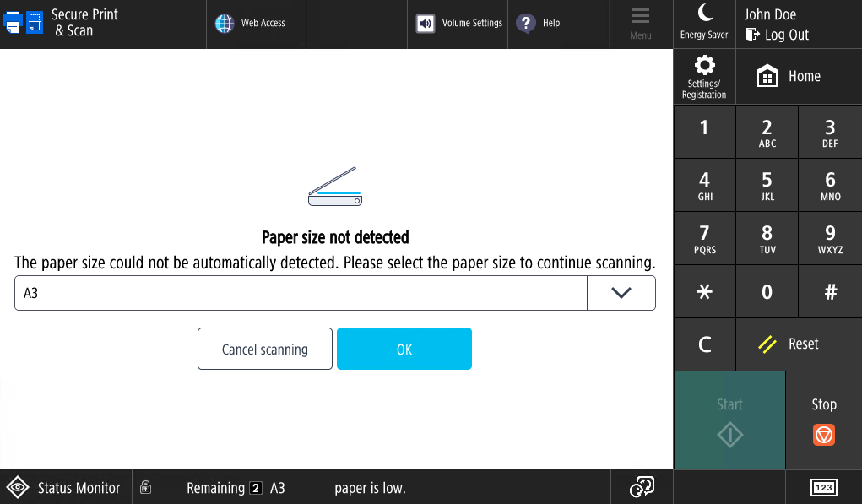The width and height of the screenshot is (862, 504).
Task: Tap keypad digit 7 PQRS
Action: [704, 238]
